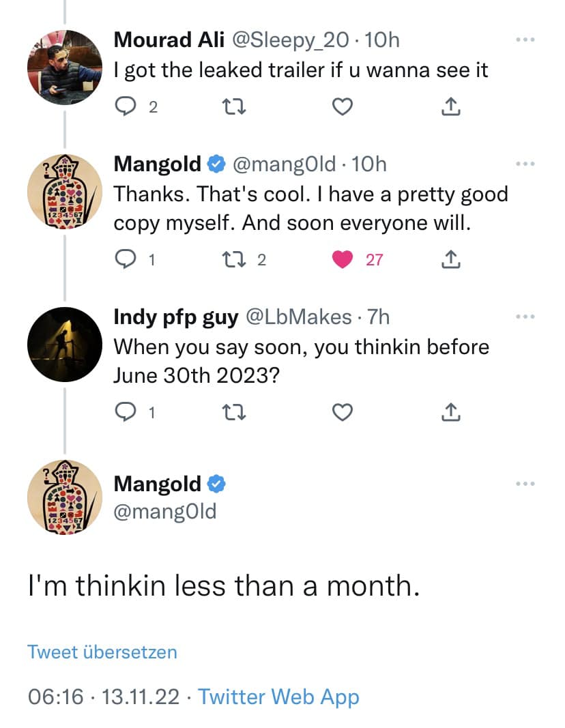The height and width of the screenshot is (728, 565).
Task: Open more options on main Mangold tweet
Action: point(525,484)
